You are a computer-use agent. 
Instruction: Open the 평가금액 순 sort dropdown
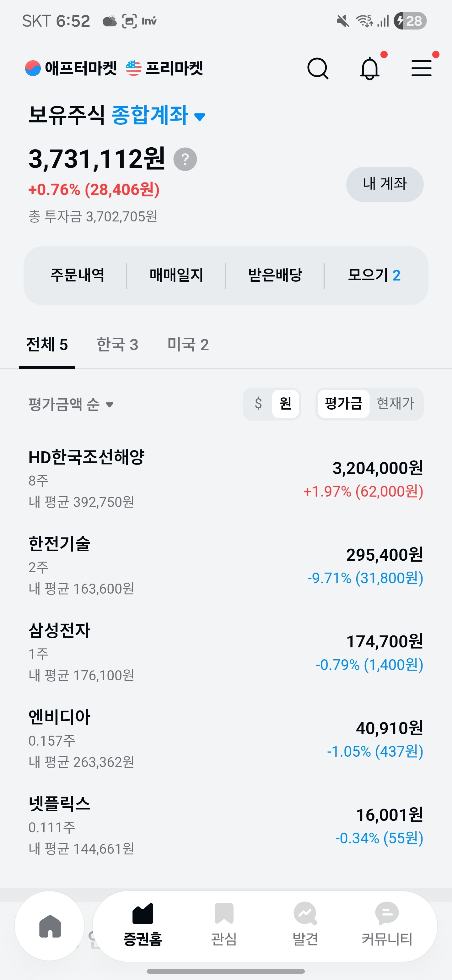(71, 404)
